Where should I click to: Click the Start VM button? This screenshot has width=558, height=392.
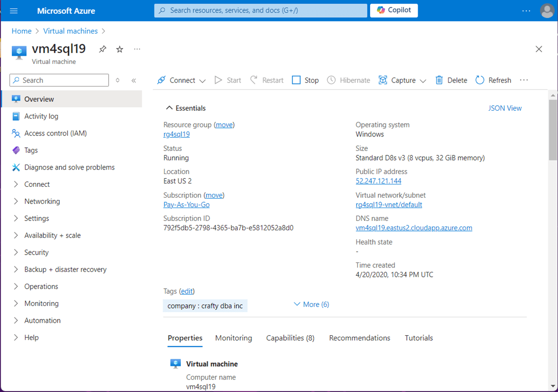coord(228,80)
